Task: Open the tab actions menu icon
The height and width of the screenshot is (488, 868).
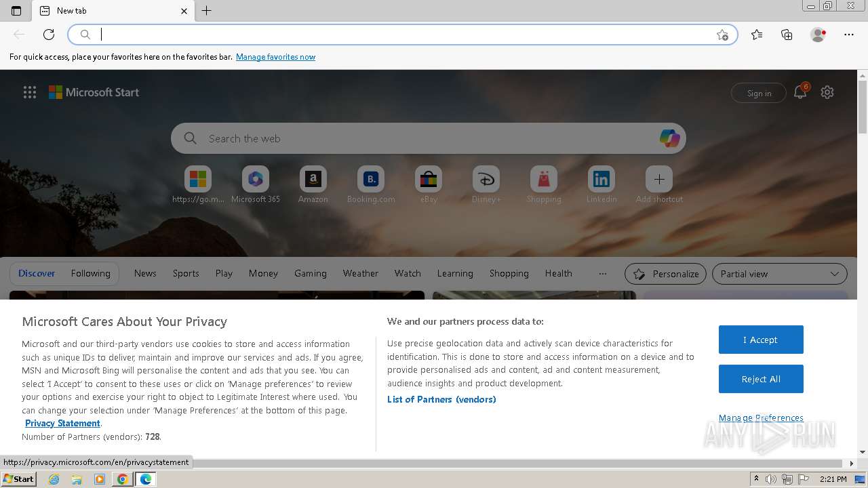Action: click(16, 11)
